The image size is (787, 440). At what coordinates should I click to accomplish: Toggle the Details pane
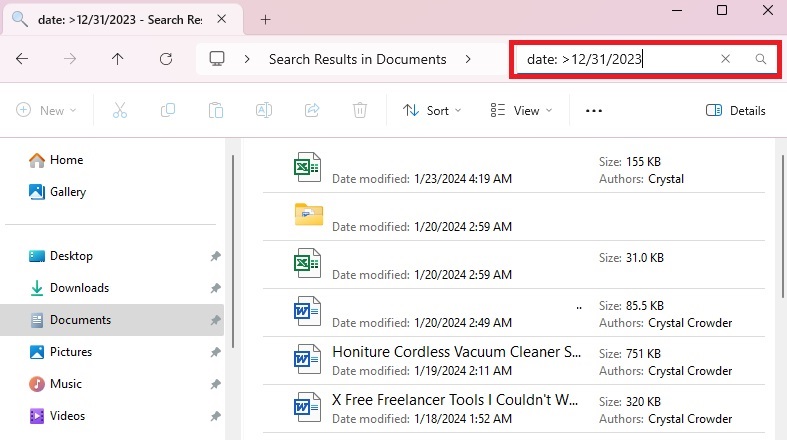pyautogui.click(x=735, y=110)
